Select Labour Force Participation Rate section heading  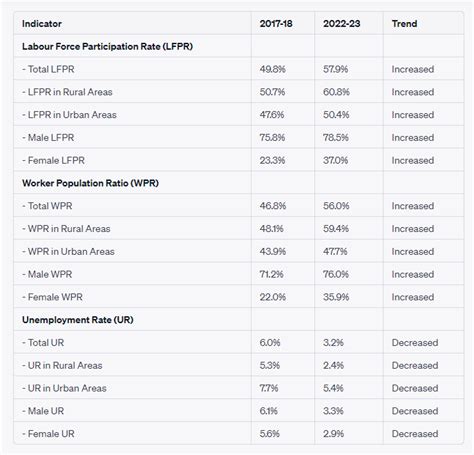tap(107, 46)
